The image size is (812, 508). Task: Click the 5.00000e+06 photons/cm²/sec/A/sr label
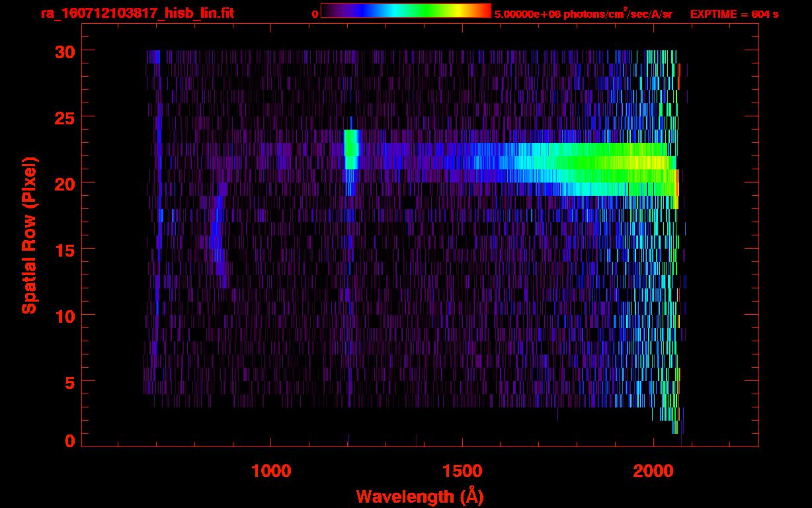583,14
